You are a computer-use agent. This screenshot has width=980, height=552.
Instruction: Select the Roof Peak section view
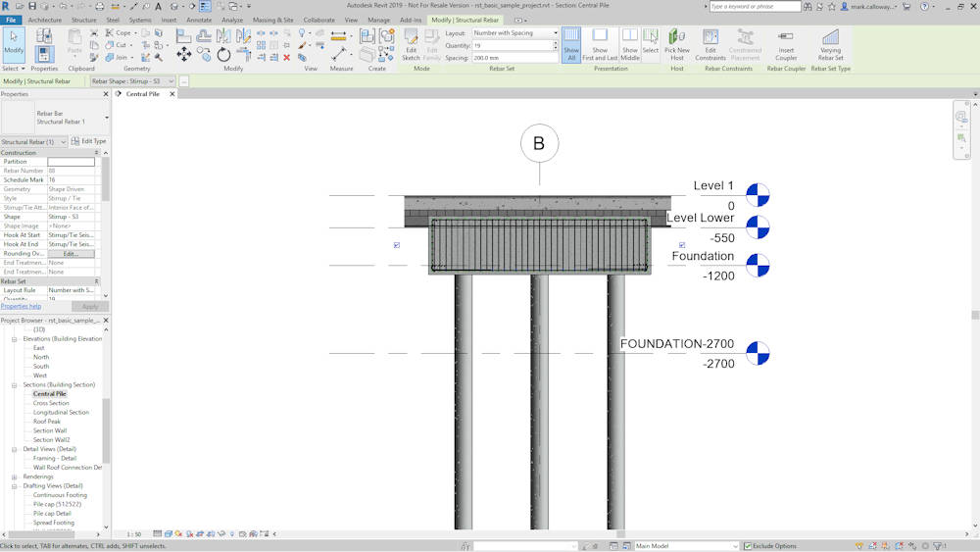pos(46,422)
